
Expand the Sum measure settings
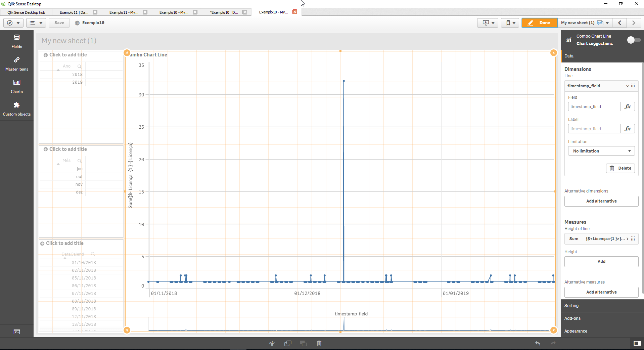(x=627, y=239)
